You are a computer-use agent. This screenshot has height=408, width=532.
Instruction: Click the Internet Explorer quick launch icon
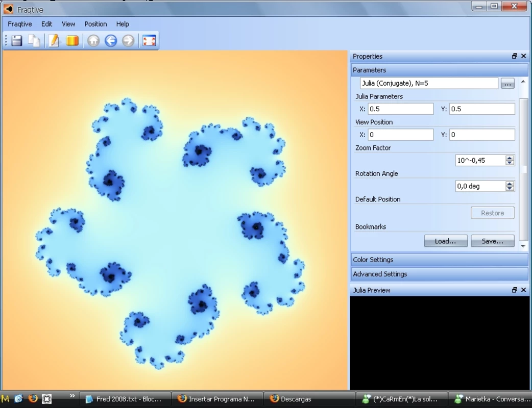pyautogui.click(x=19, y=399)
